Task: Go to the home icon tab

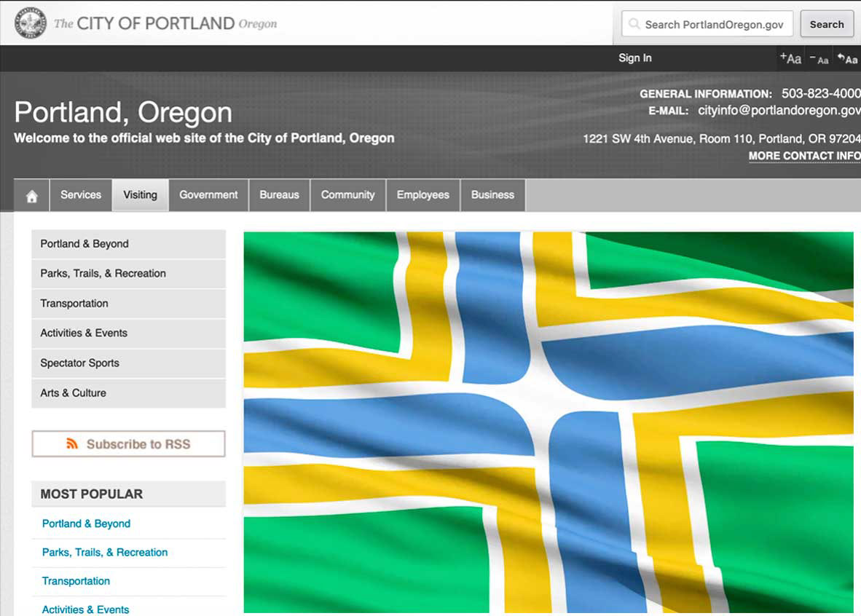Action: (32, 195)
